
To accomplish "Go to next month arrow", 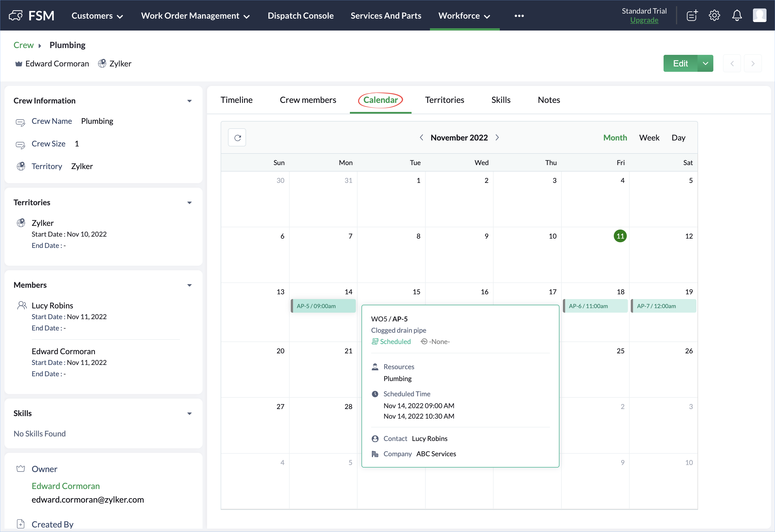I will click(497, 138).
